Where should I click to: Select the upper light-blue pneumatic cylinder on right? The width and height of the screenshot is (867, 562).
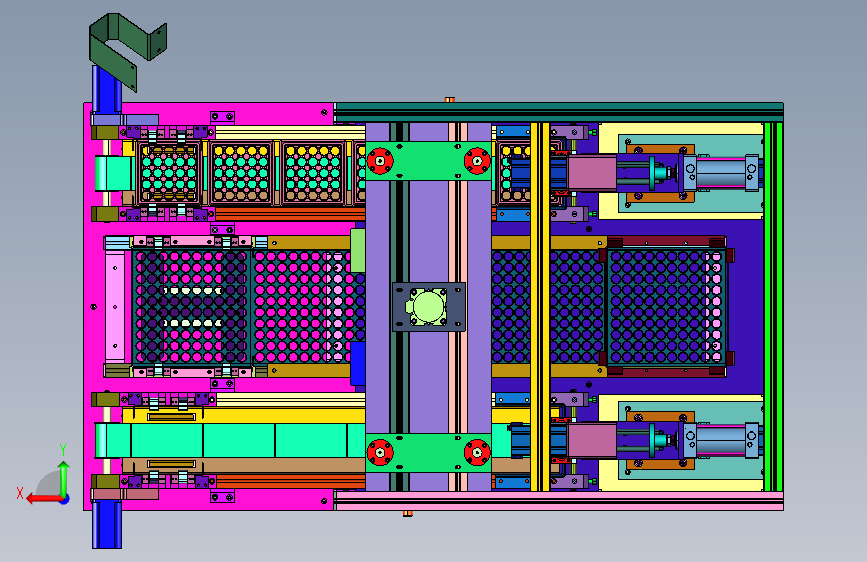tap(720, 173)
